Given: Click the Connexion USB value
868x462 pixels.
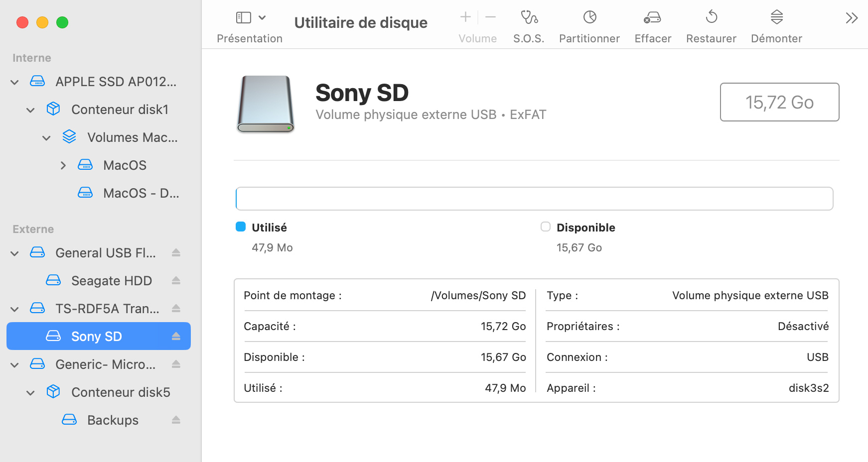Looking at the screenshot, I should point(818,357).
